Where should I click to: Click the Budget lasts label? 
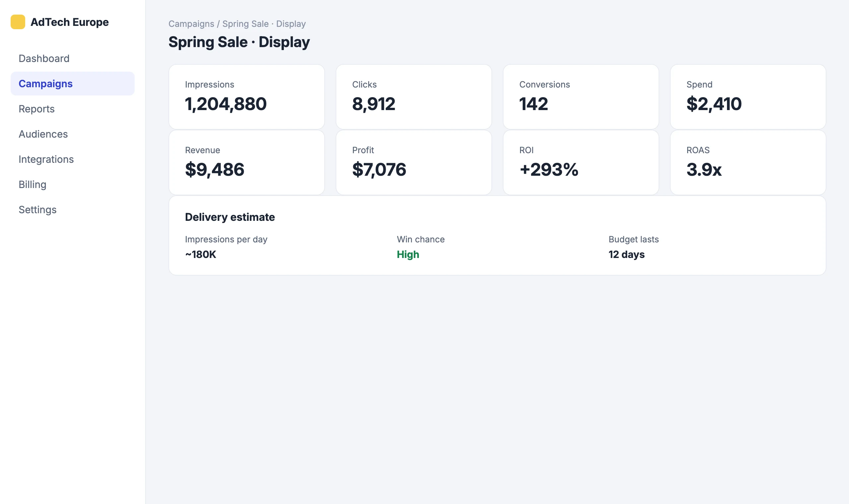[633, 239]
